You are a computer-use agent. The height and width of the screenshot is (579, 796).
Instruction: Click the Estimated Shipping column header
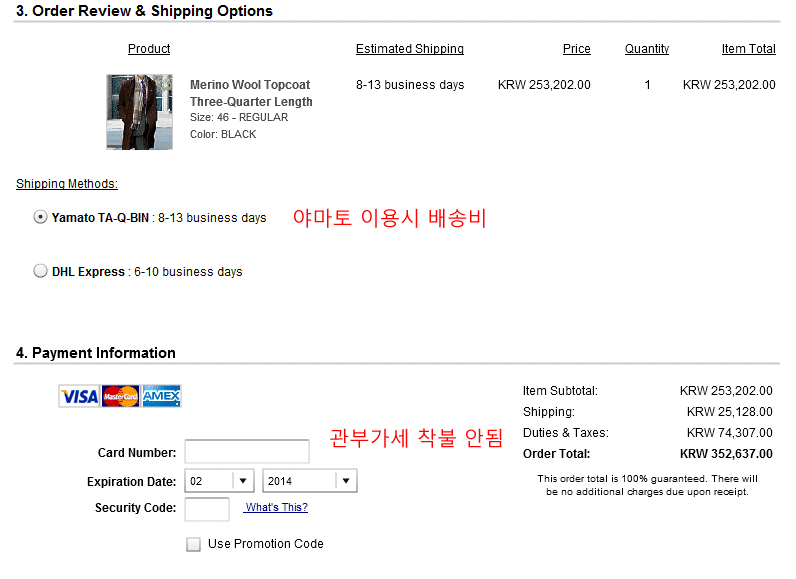410,49
